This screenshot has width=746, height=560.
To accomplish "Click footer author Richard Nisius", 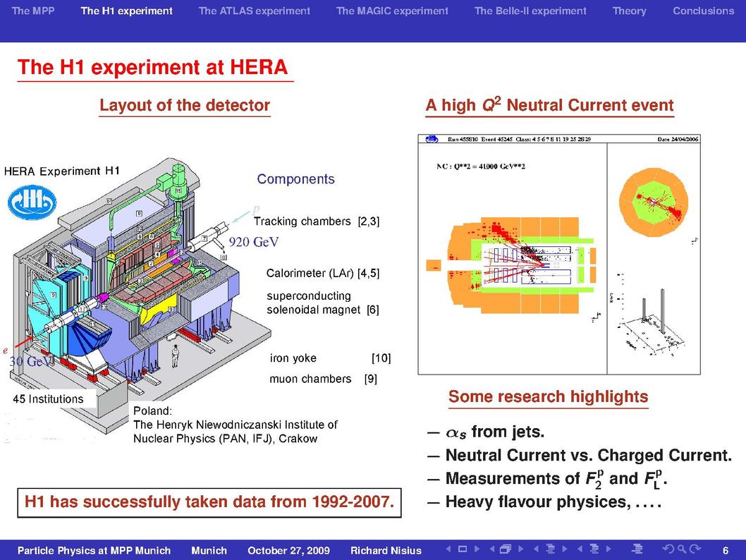I will (386, 551).
